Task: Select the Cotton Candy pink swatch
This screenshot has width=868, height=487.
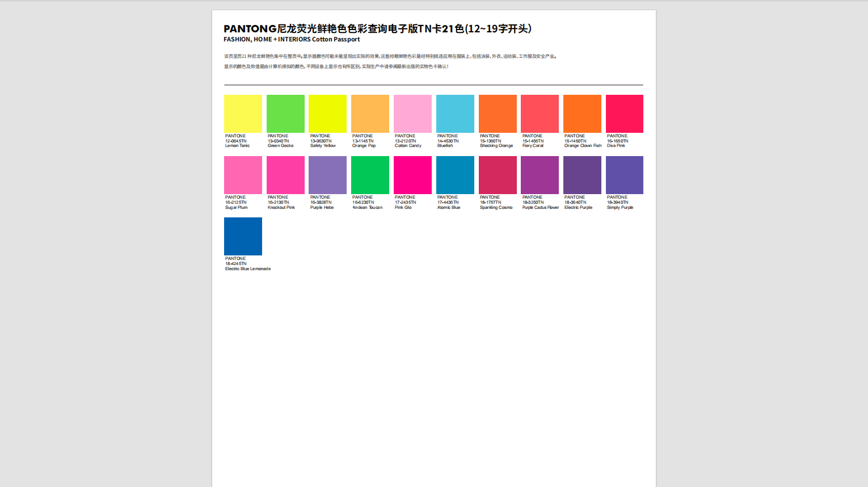Action: (x=412, y=114)
